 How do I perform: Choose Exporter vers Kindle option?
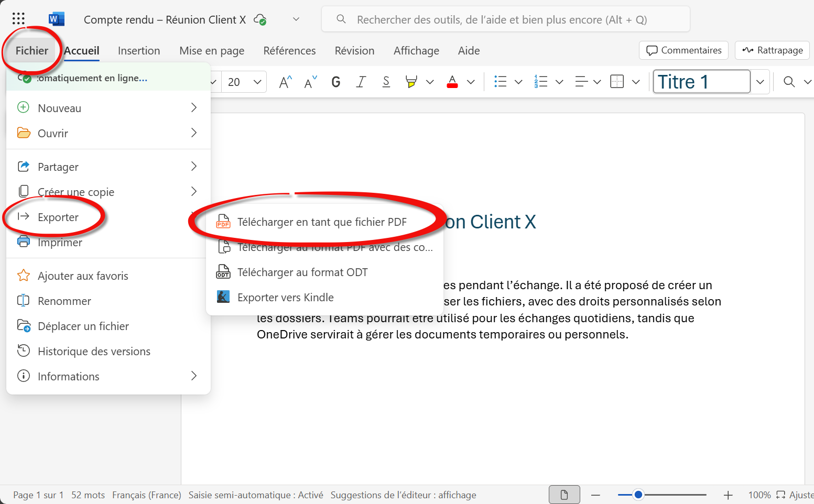point(285,298)
